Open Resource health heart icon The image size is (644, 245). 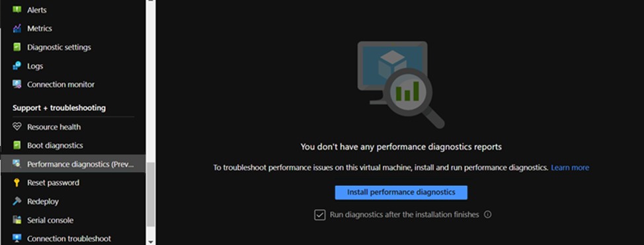(x=17, y=127)
